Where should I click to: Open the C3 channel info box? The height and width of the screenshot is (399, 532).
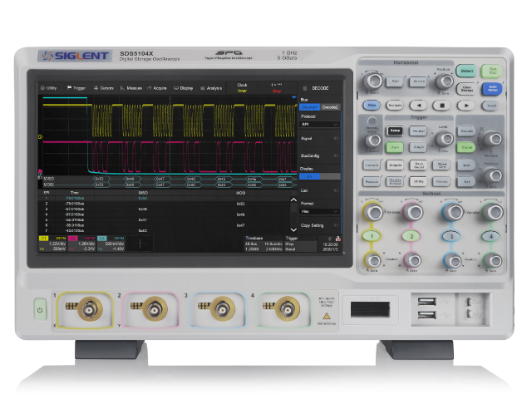111,244
